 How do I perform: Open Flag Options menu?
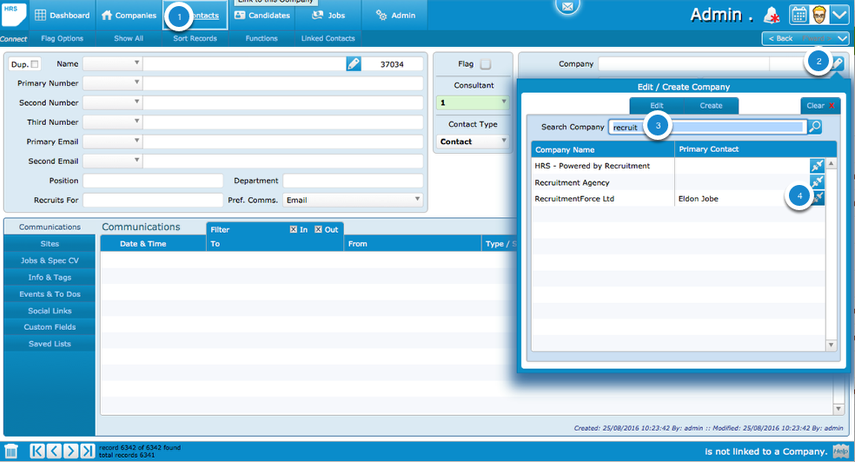click(x=62, y=38)
